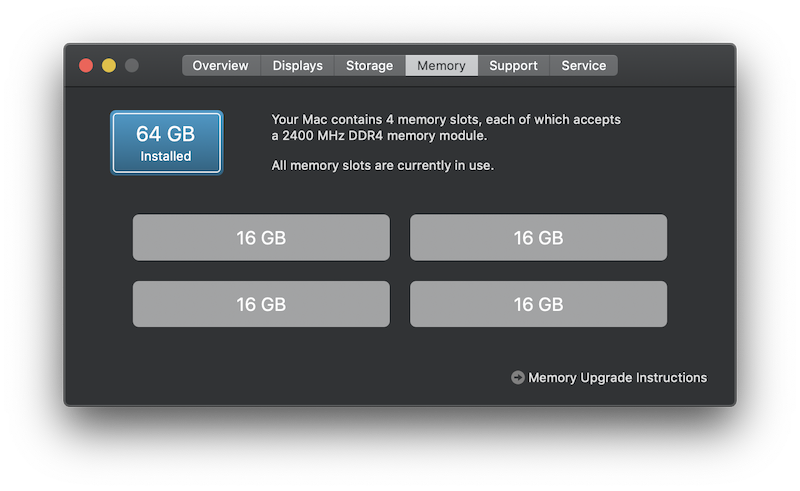Select the lower-left 16 GB memory slot
Screen dimensions: 800x491
pos(261,304)
